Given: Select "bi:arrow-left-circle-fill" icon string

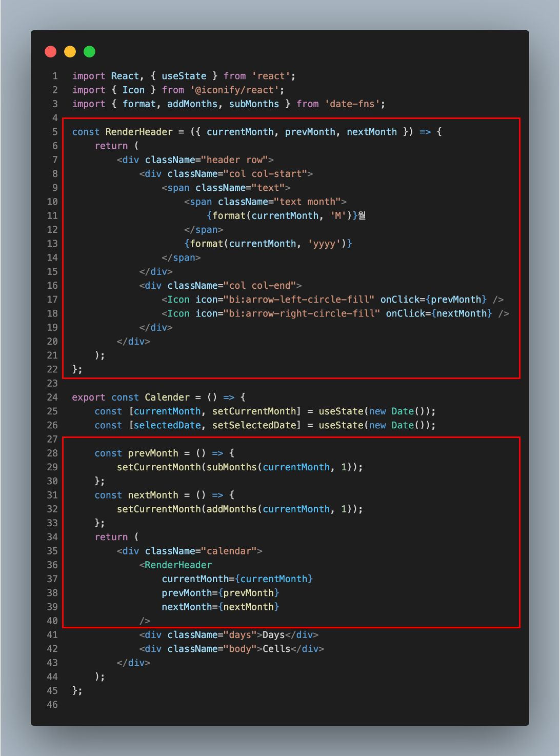Looking at the screenshot, I should [x=298, y=299].
